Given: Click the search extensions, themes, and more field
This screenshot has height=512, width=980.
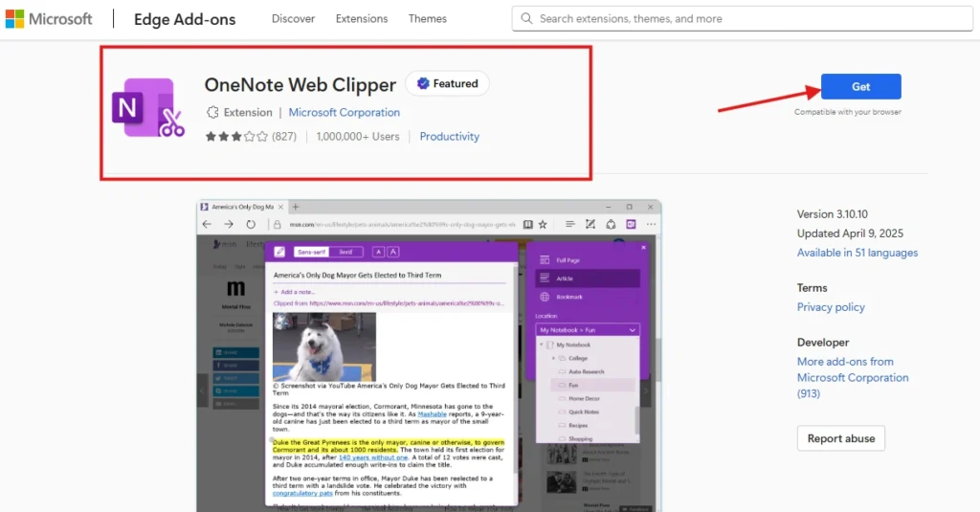Looking at the screenshot, I should click(x=742, y=19).
